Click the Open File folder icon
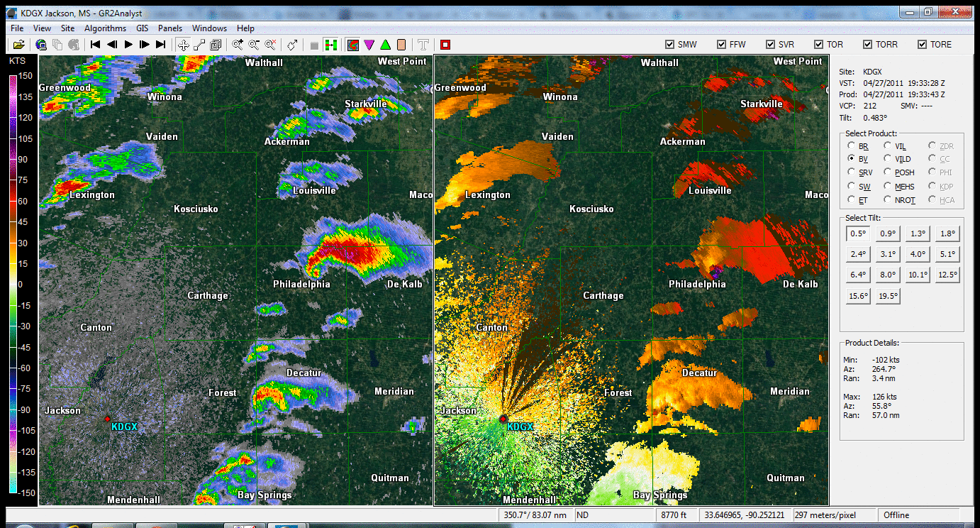 tap(19, 45)
